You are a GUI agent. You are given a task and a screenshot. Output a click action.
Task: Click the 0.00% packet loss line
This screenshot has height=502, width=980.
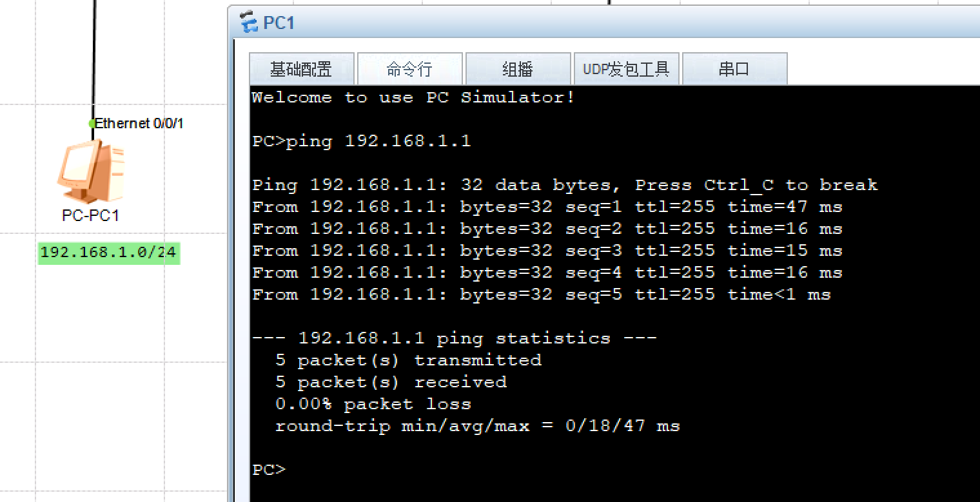click(x=373, y=404)
